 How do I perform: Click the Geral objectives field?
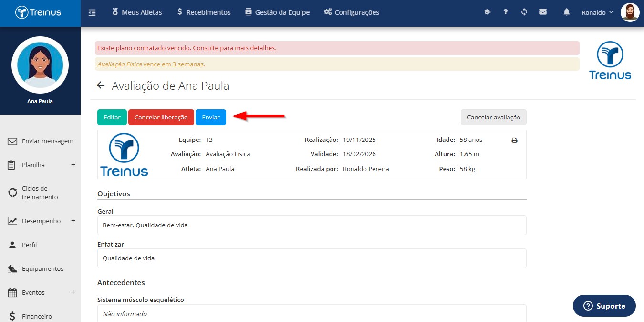pyautogui.click(x=312, y=225)
